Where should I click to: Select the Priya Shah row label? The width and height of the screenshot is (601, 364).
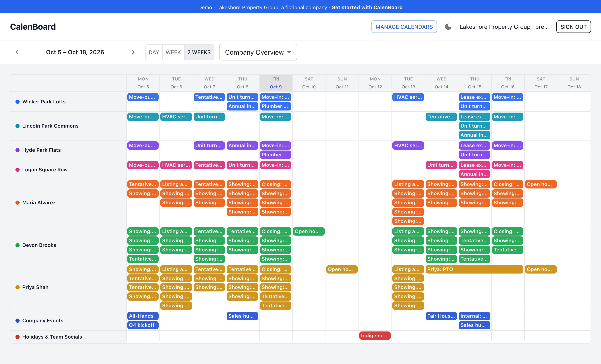click(x=35, y=287)
